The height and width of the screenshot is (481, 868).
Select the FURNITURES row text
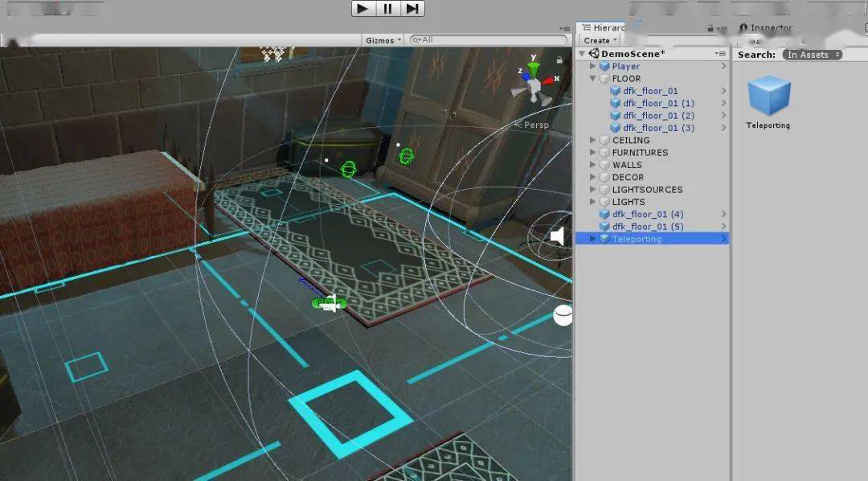[640, 152]
